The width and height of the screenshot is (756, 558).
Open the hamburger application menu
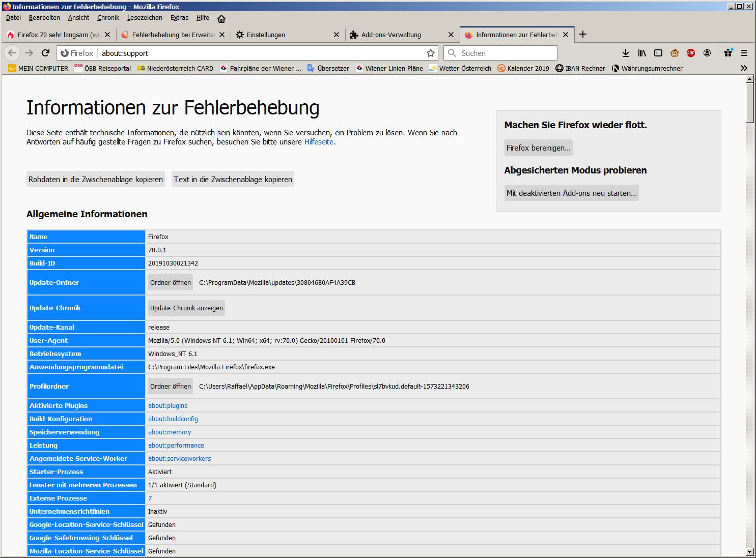pyautogui.click(x=744, y=53)
